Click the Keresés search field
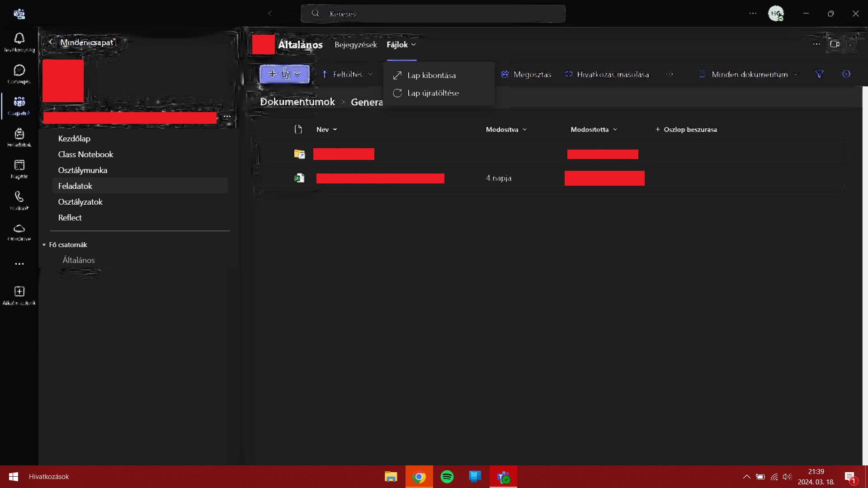This screenshot has width=868, height=488. [x=433, y=14]
